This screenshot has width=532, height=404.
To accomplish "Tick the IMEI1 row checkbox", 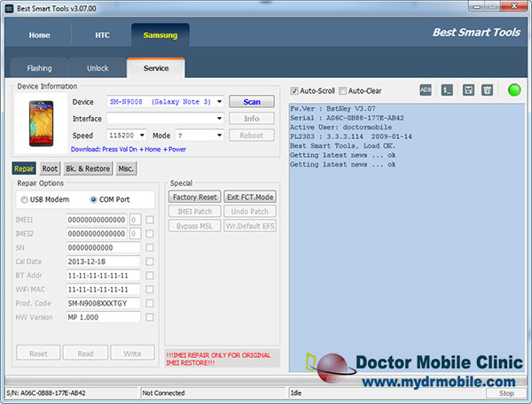I will pyautogui.click(x=149, y=220).
